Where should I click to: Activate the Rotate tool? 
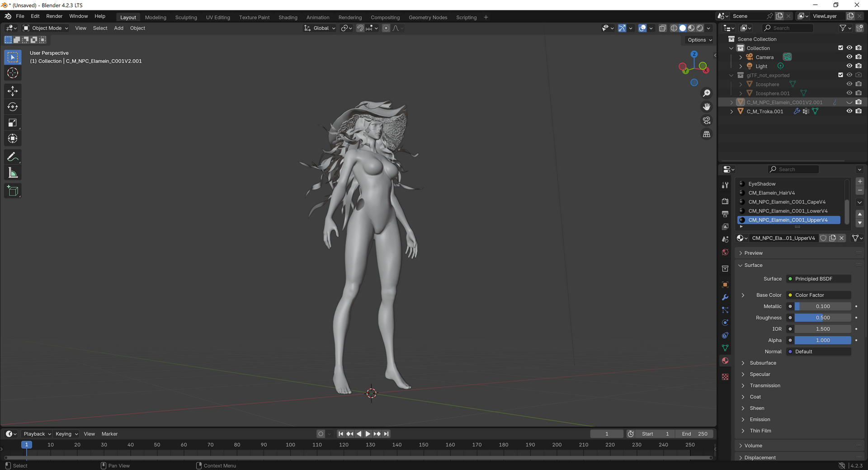(13, 107)
